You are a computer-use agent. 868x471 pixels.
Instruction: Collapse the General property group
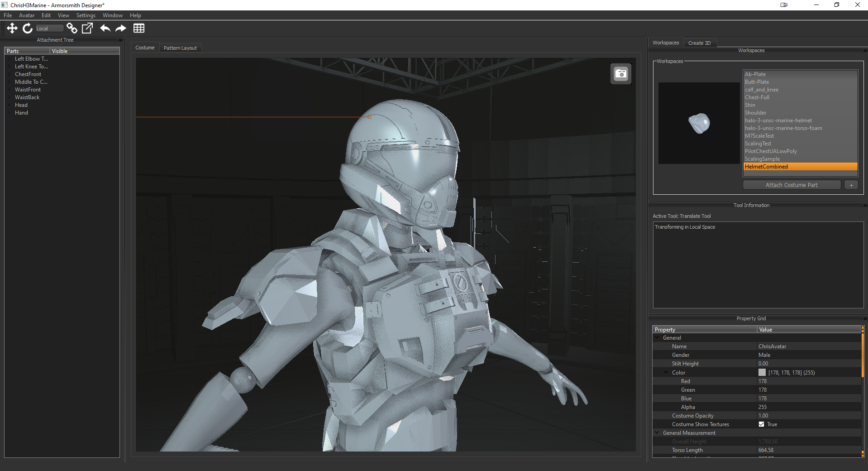click(x=657, y=338)
